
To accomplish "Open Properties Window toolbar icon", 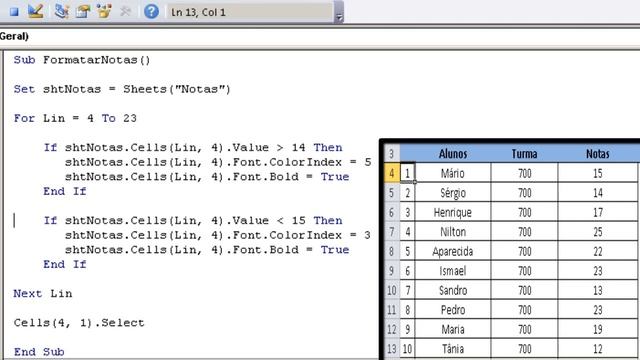I will coord(83,11).
